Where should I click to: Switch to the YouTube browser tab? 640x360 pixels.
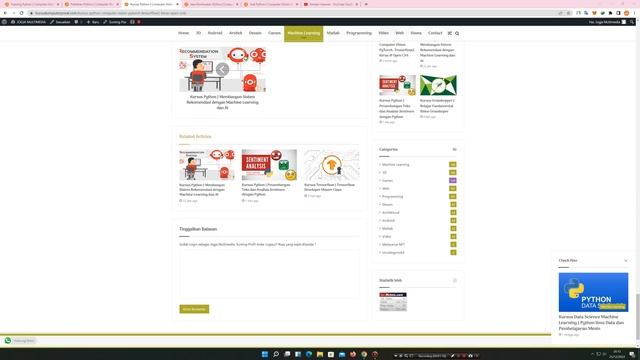click(331, 4)
